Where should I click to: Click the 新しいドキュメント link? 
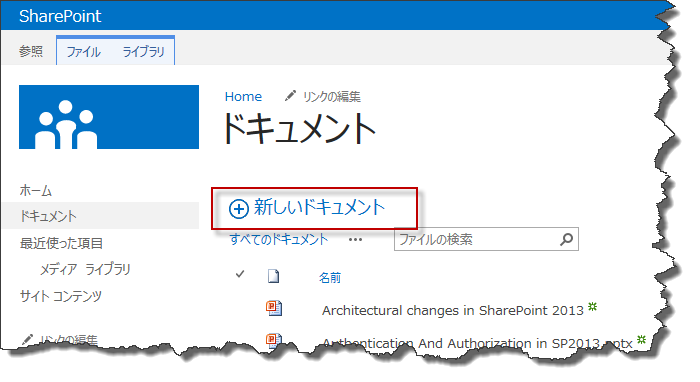point(319,208)
